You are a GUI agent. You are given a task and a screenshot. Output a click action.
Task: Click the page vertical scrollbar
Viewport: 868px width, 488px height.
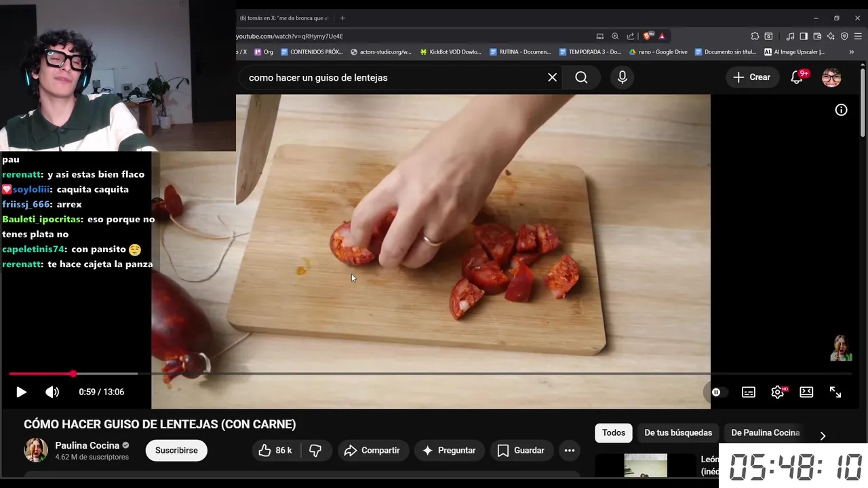click(863, 102)
